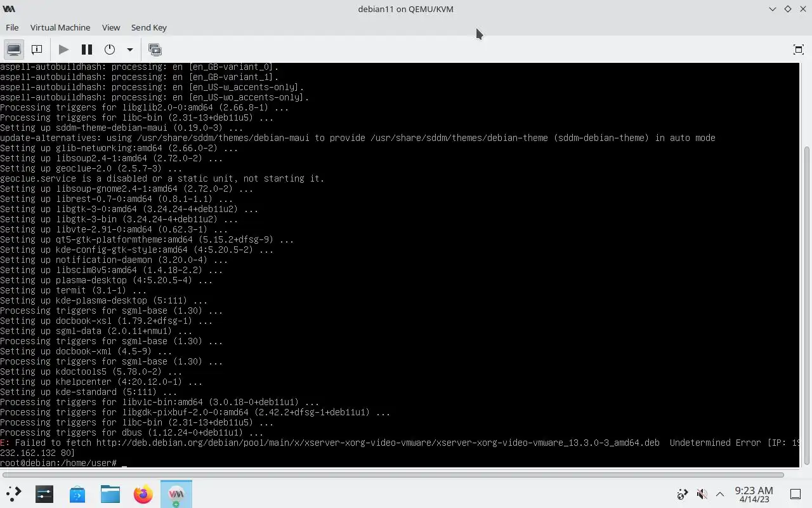Viewport: 812px width, 508px height.
Task: Open Discover software center from taskbar
Action: click(77, 493)
